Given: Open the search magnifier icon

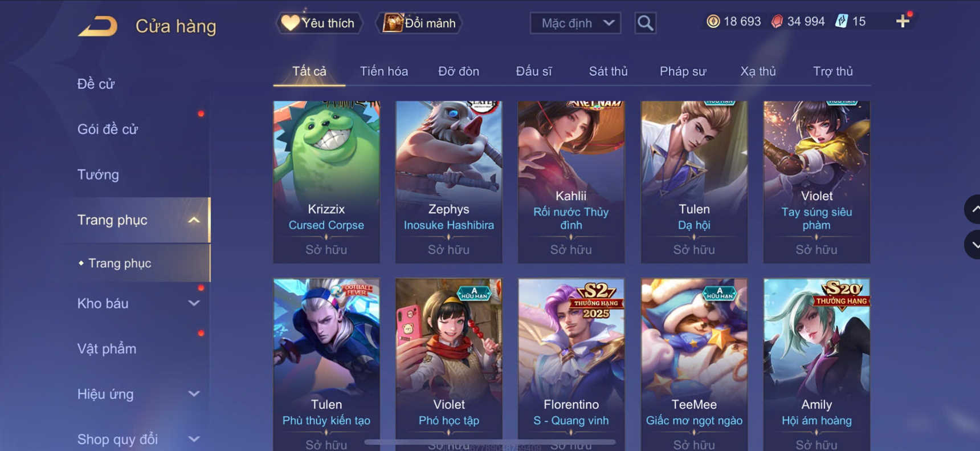Looking at the screenshot, I should click(x=645, y=23).
